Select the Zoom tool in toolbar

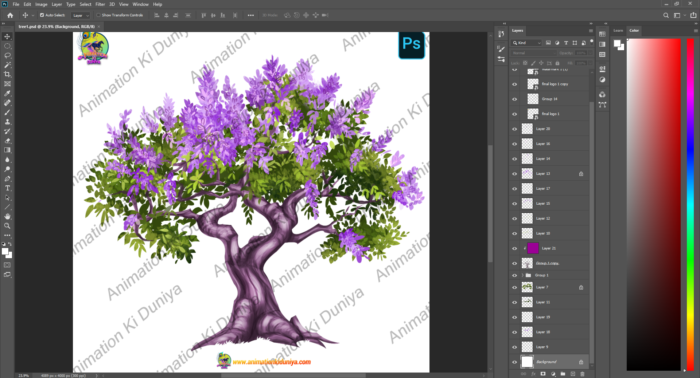tap(7, 226)
